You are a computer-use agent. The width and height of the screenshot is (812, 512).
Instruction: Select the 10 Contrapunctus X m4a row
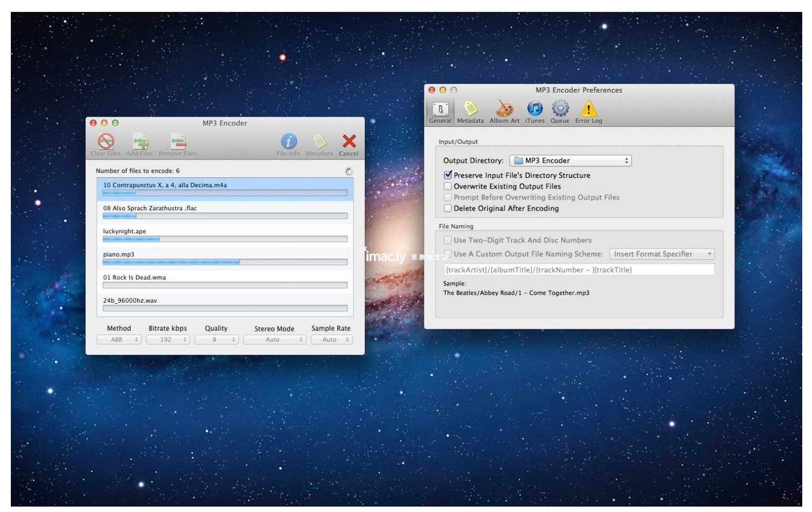(225, 189)
